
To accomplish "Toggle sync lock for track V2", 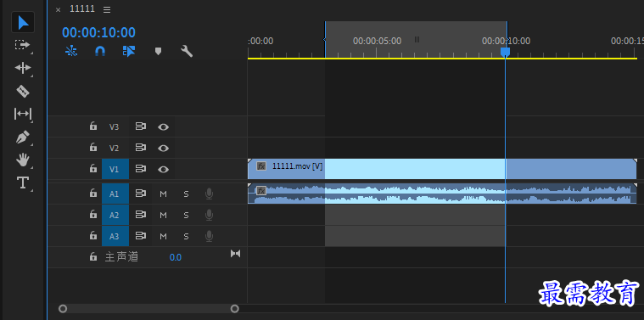I will (x=141, y=148).
